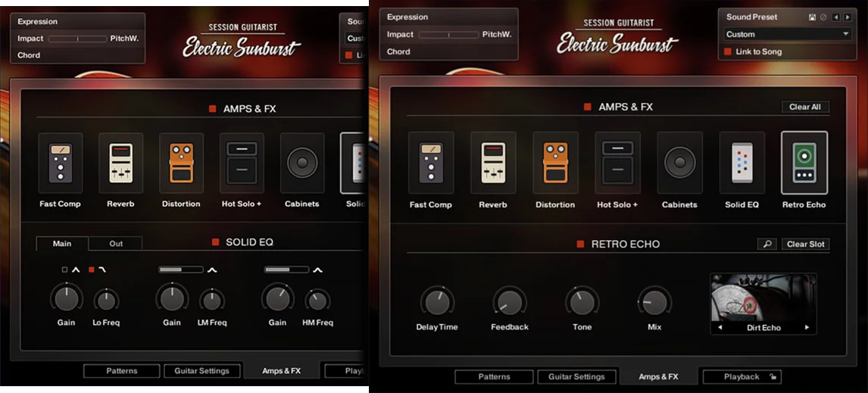Image resolution: width=868 pixels, height=393 pixels.
Task: Select Hot Solo + amp in Retro Echo view
Action: (618, 163)
